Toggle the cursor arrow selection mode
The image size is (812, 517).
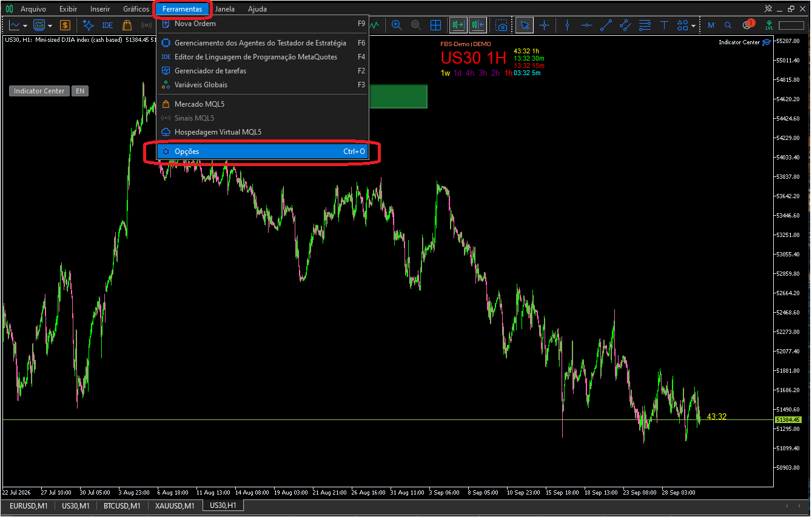(525, 25)
